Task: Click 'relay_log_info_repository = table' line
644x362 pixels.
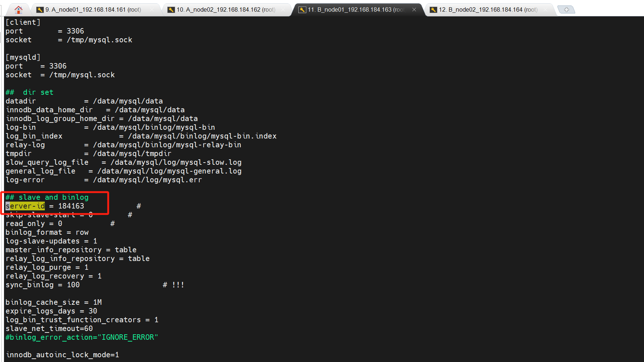Action: (78, 258)
